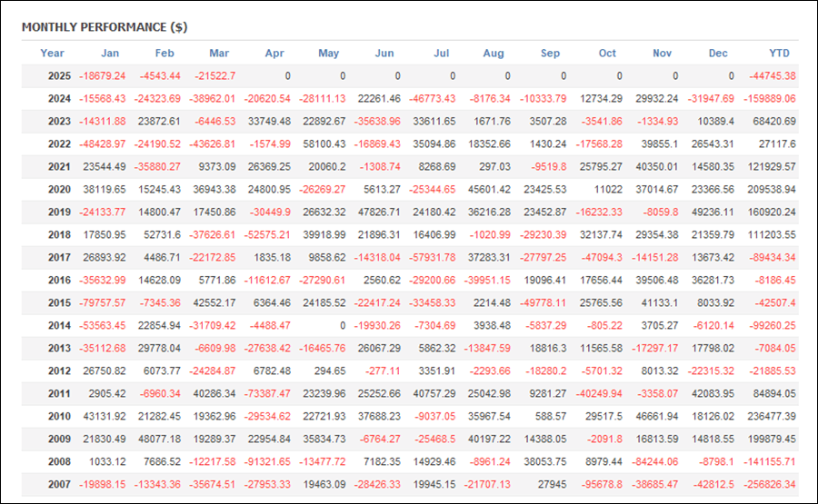Click the 2011 April value -73387.47
This screenshot has width=818, height=504.
pyautogui.click(x=267, y=393)
